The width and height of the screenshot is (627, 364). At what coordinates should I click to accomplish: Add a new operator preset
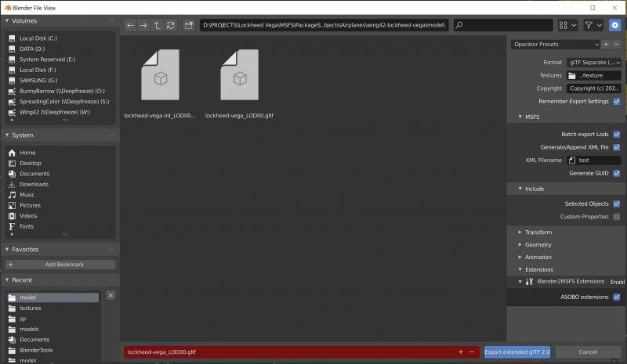606,45
